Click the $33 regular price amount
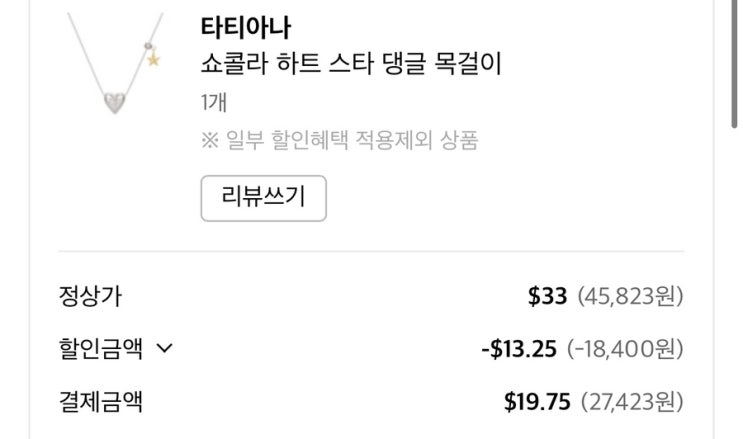 tap(547, 296)
